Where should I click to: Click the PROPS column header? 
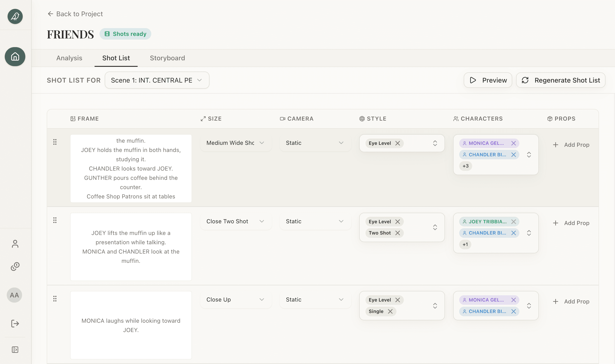[x=562, y=119]
